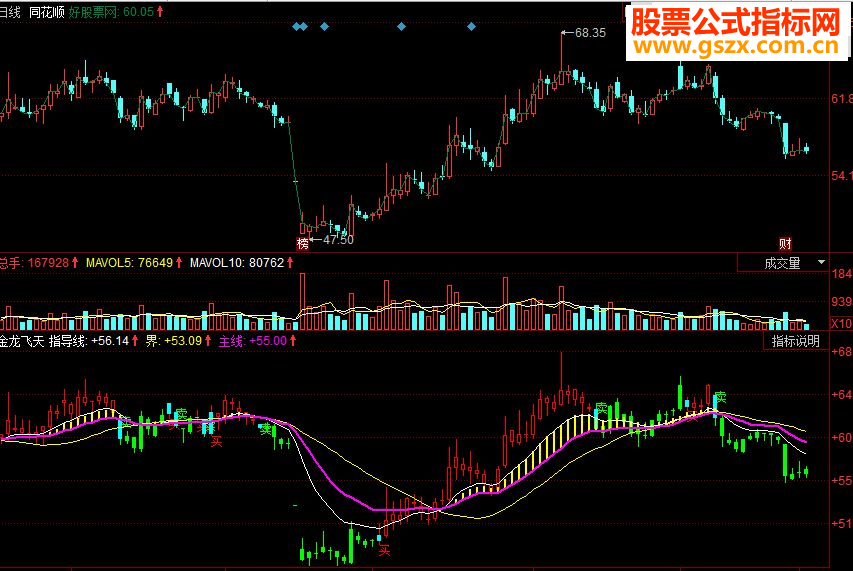Image resolution: width=853 pixels, height=571 pixels.
Task: Click the red up arrow next to 60.05
Action: [160, 11]
